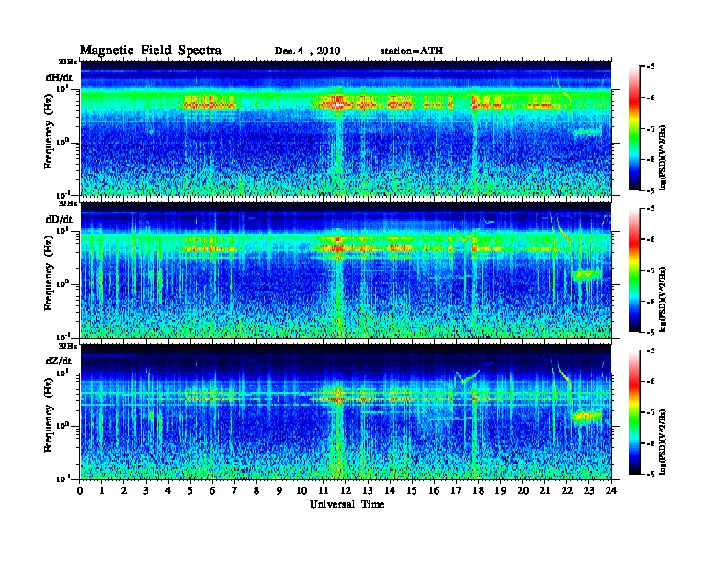Click the dH/dt spectrogram plot area

click(x=346, y=128)
